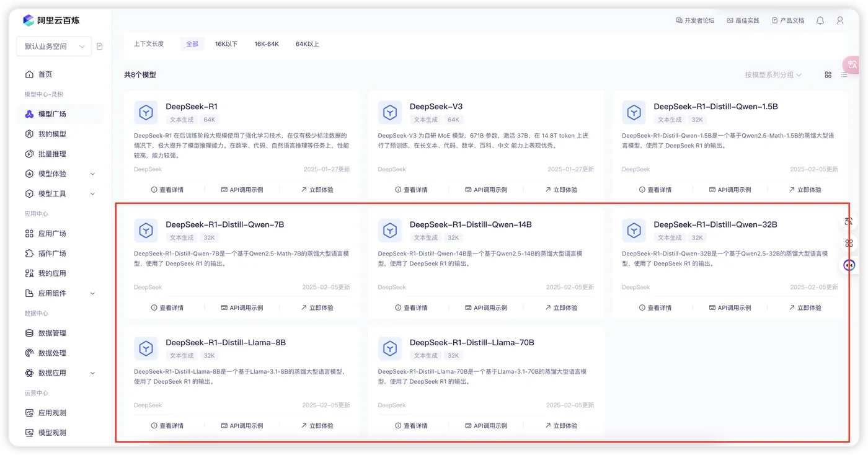
Task: Open the 产品文档 link
Action: click(788, 20)
